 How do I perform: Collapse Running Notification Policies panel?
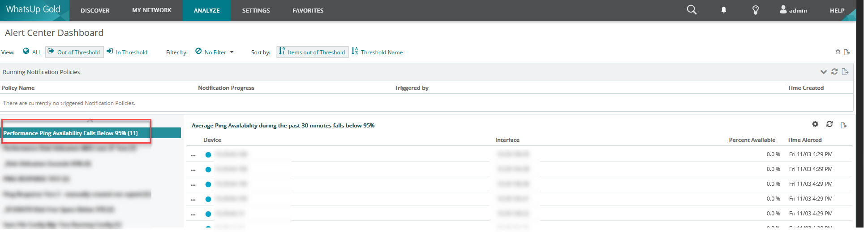click(823, 72)
